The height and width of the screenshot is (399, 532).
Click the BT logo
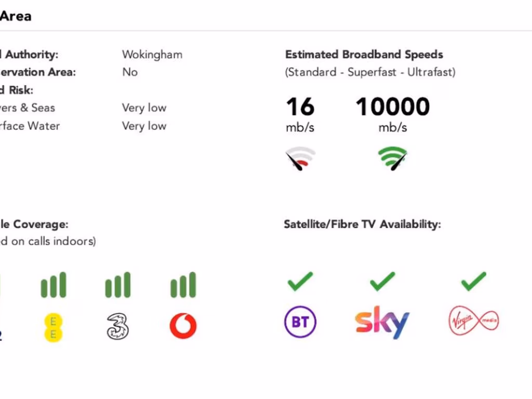pos(300,322)
